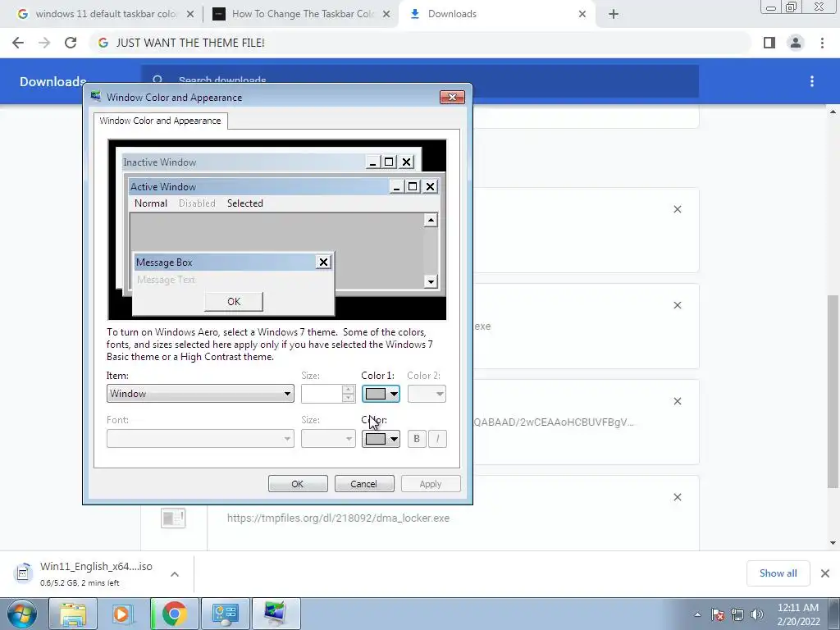Expand options for Win11_English_x64 iso download
840x630 pixels.
pyautogui.click(x=175, y=573)
